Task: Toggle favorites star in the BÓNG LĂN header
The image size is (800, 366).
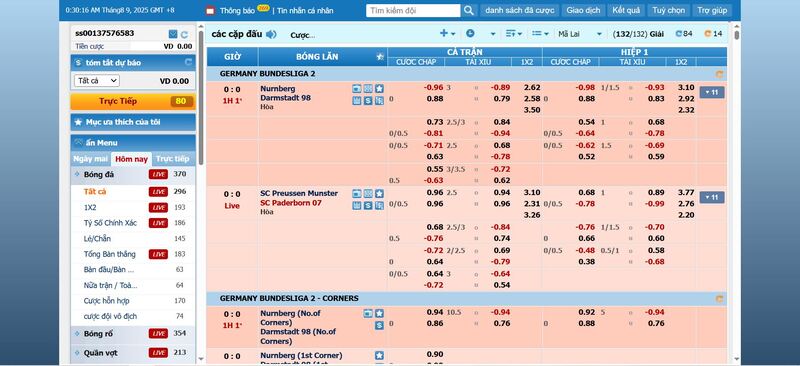Action: [380, 57]
